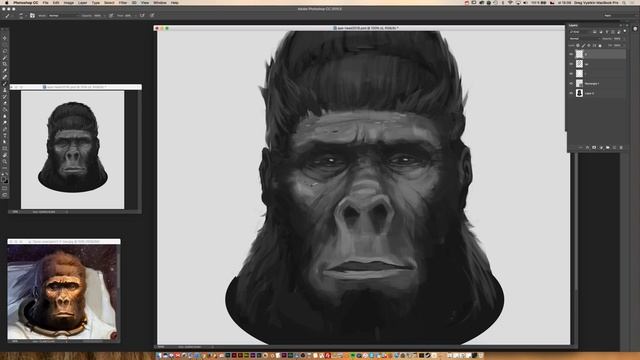640x360 pixels.
Task: Select the Blur tool
Action: 5,116
